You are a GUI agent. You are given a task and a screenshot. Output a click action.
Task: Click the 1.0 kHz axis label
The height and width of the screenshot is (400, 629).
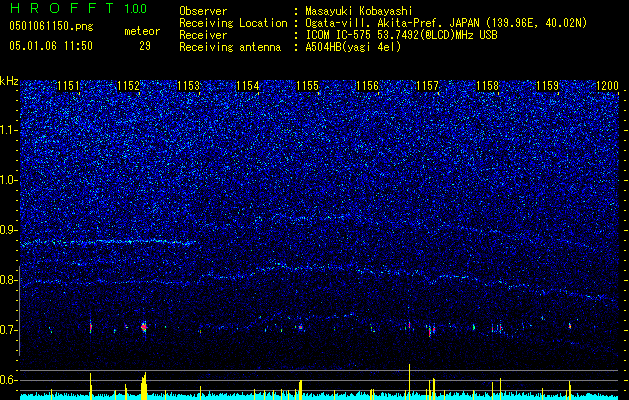(x=9, y=180)
